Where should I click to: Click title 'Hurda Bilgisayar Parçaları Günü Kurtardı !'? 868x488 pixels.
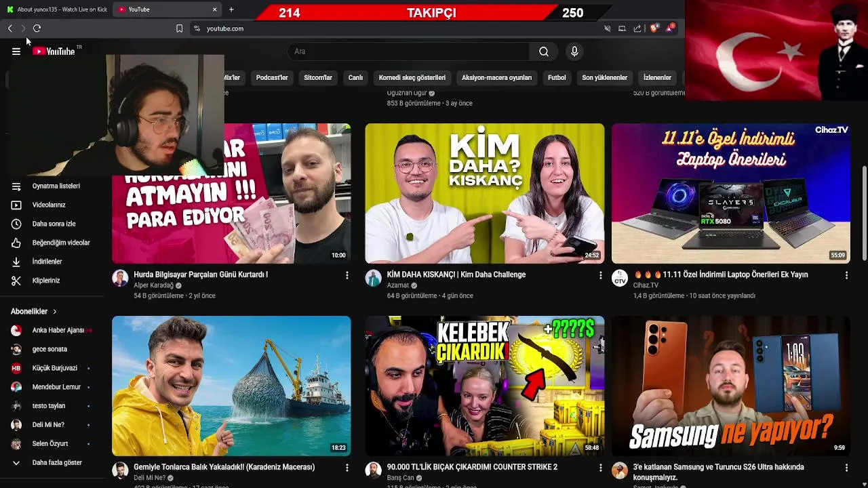pyautogui.click(x=201, y=274)
